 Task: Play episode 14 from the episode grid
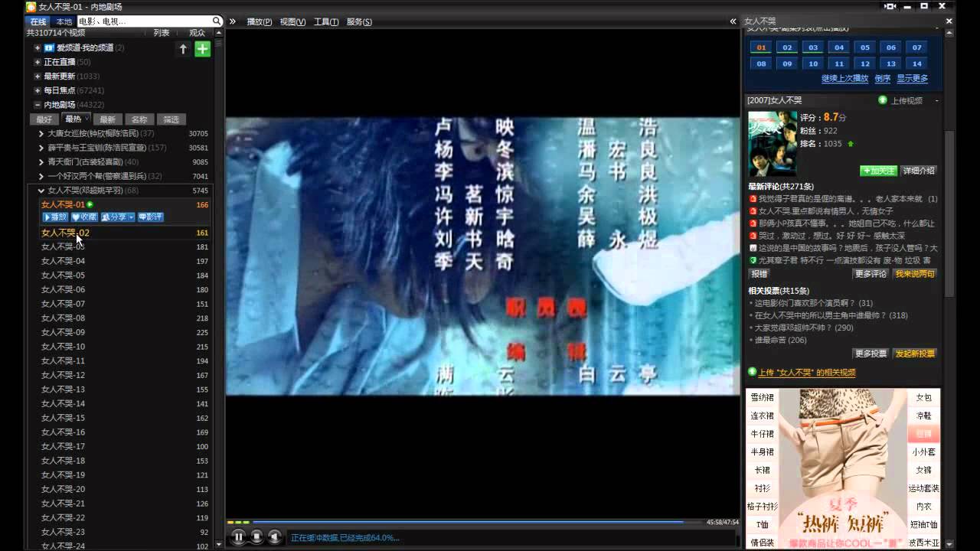point(917,64)
